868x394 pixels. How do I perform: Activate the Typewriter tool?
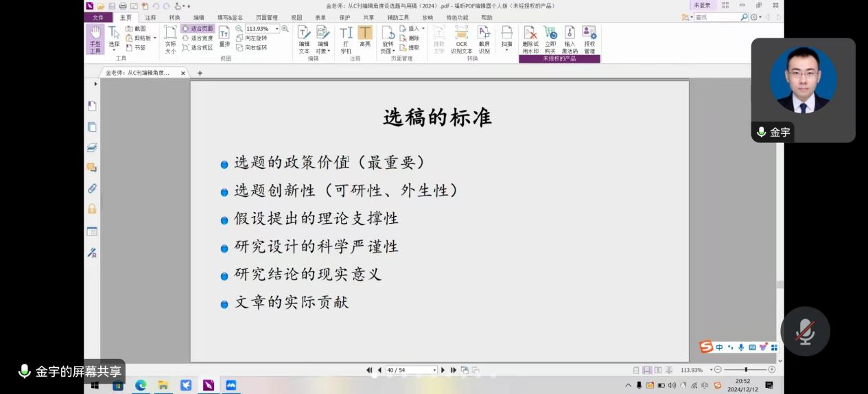[x=346, y=39]
